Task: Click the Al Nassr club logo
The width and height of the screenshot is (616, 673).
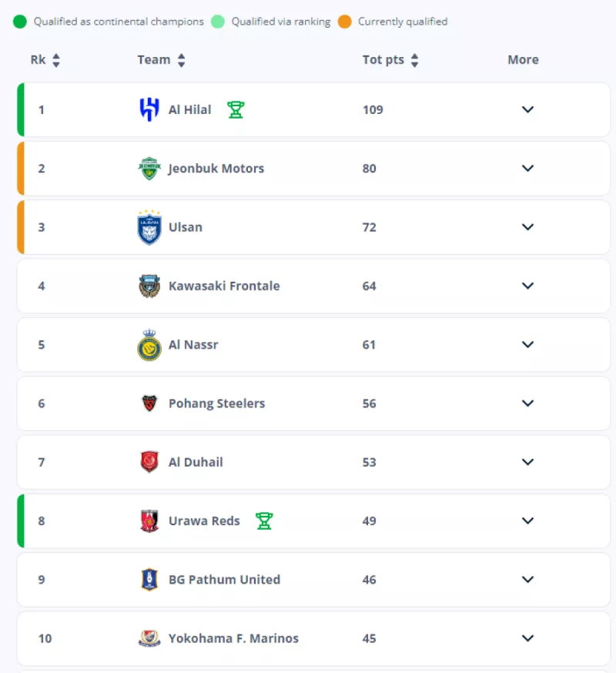Action: [x=149, y=345]
